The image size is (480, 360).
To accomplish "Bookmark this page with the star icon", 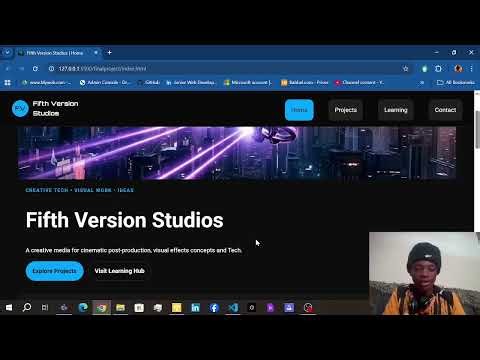I will pos(405,69).
